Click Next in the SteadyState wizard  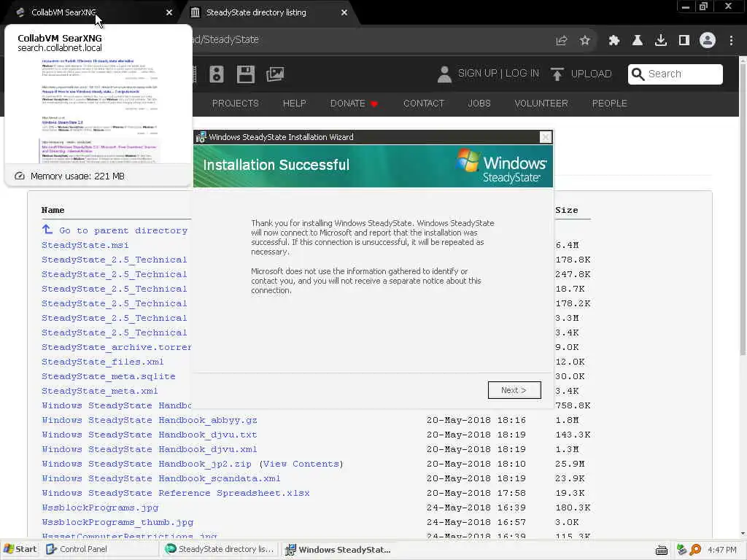(514, 390)
